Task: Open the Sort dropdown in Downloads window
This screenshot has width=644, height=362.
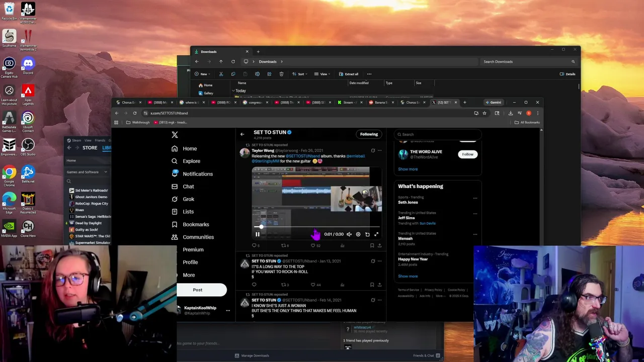Action: point(300,74)
